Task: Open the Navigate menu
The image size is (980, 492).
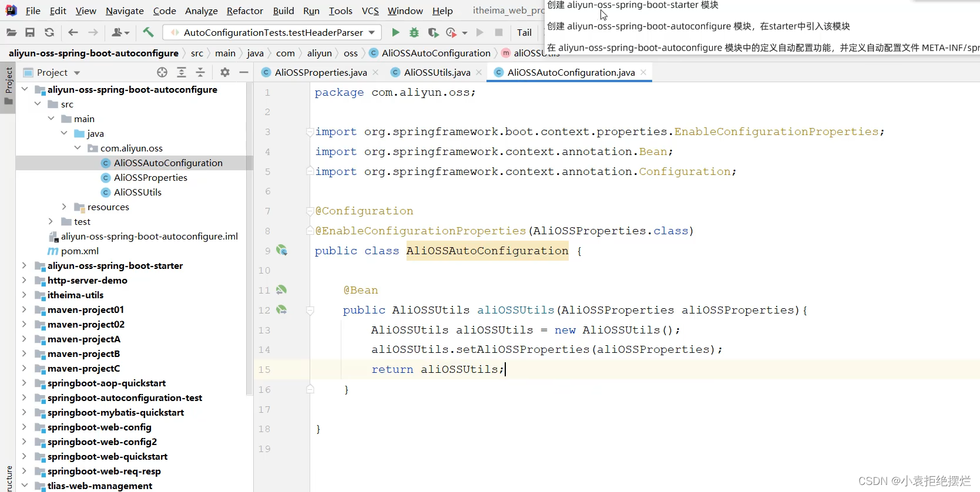Action: [125, 11]
